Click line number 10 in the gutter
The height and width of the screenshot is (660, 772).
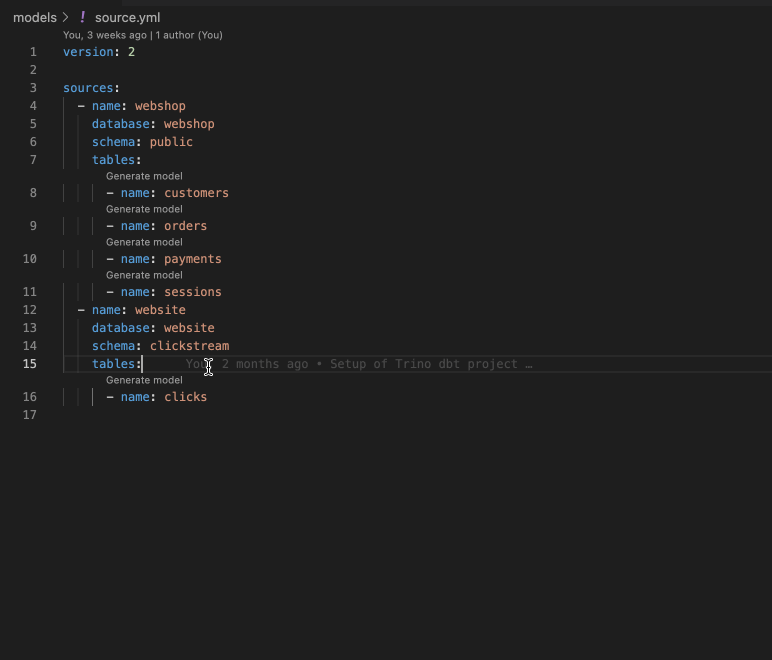30,259
